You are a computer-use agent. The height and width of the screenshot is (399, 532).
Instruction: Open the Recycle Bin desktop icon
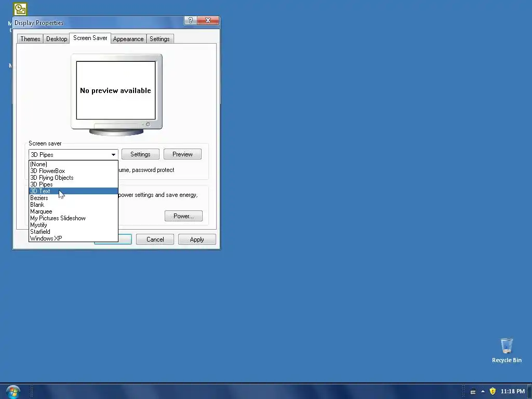[x=507, y=351]
